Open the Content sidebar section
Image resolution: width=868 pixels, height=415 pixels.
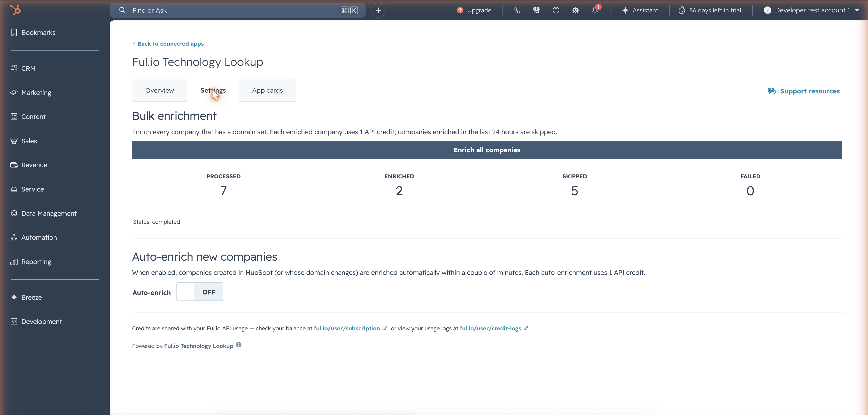click(28, 116)
